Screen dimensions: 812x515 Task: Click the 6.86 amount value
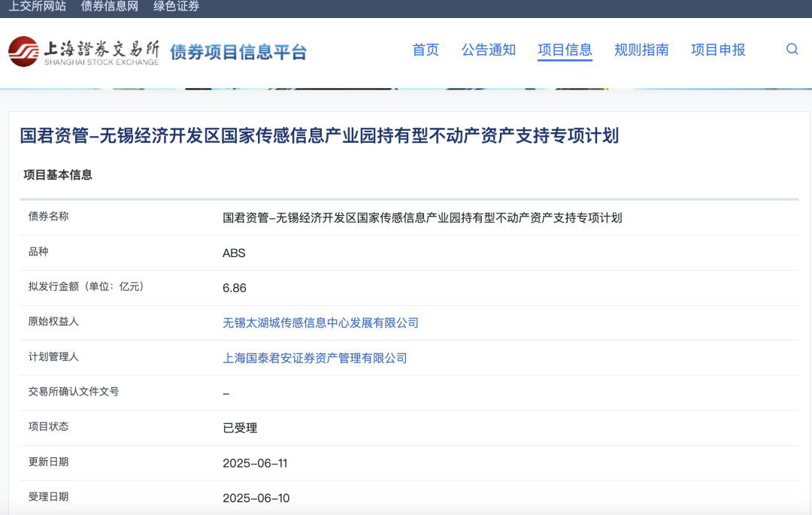[235, 288]
